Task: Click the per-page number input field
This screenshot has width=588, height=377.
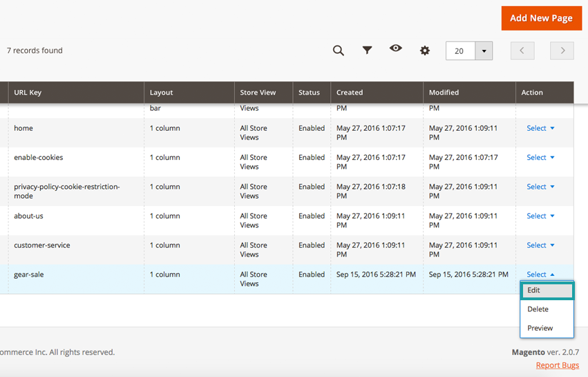Action: point(461,50)
